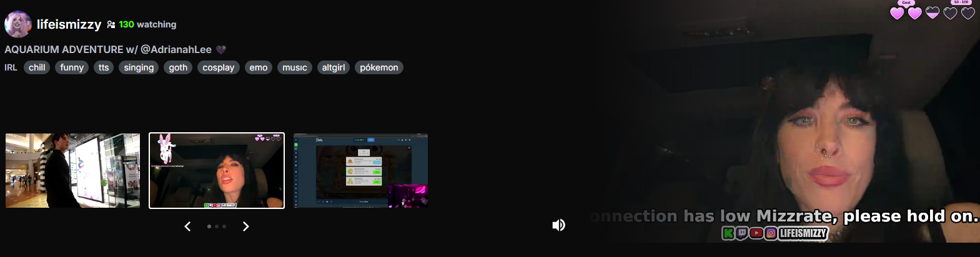980x257 pixels.
Task: Open the highlighted car stream thumbnail
Action: [217, 170]
